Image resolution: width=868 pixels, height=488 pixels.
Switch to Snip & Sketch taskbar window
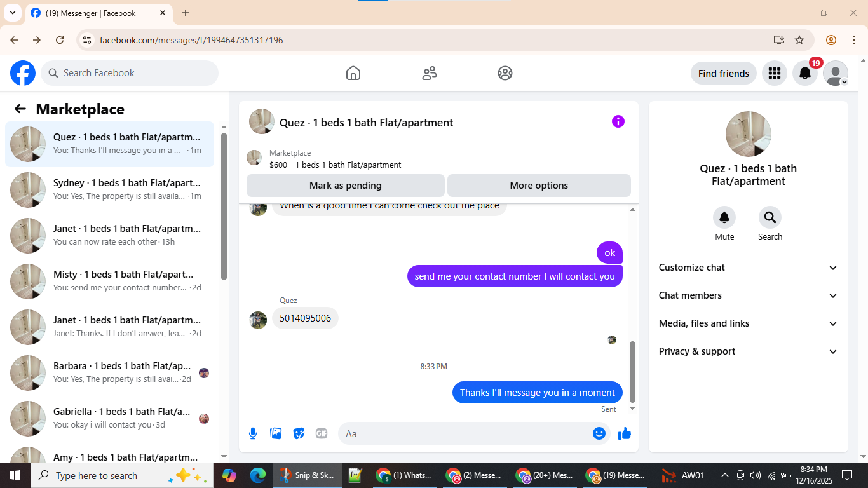pos(308,475)
